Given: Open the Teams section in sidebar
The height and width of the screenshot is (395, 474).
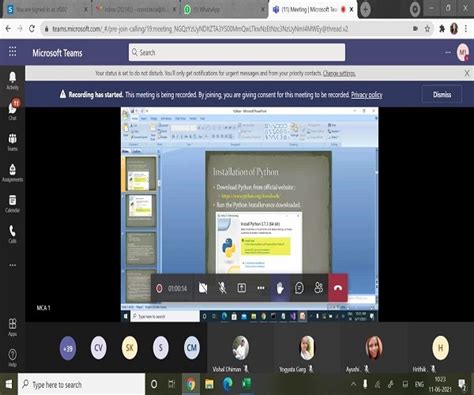Looking at the screenshot, I should coord(12,142).
